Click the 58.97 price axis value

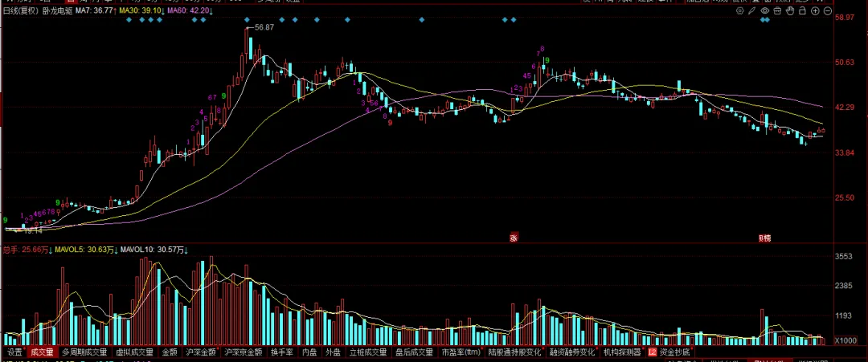pyautogui.click(x=845, y=18)
